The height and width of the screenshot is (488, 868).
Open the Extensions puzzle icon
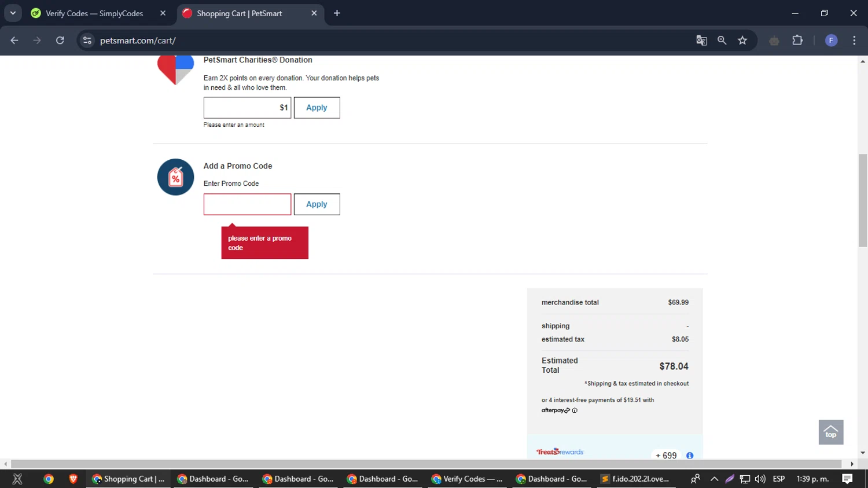(x=797, y=41)
